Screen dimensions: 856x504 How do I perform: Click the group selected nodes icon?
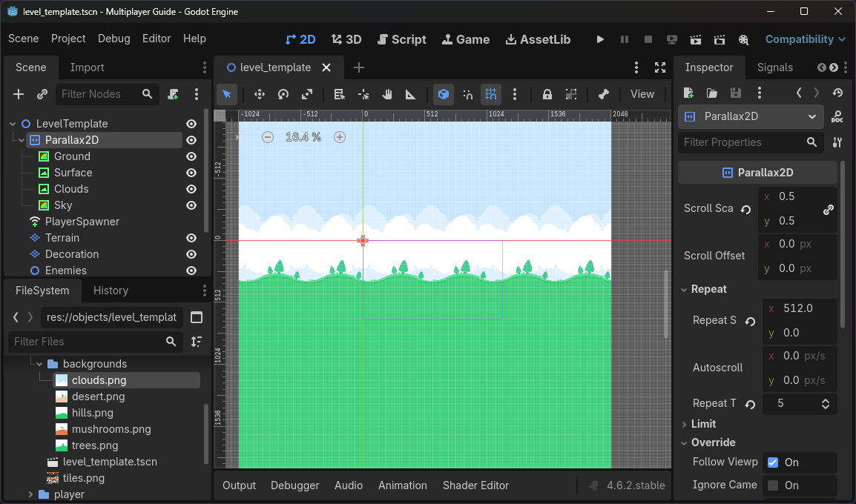pyautogui.click(x=571, y=94)
